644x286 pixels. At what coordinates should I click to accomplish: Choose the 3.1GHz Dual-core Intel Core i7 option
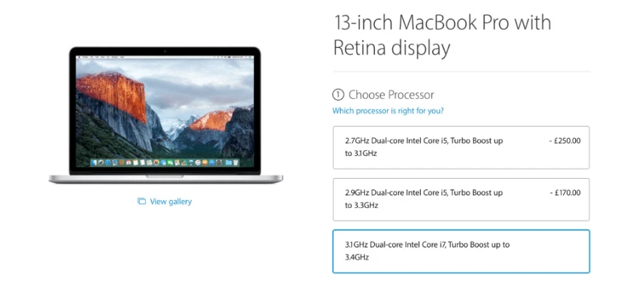point(462,251)
